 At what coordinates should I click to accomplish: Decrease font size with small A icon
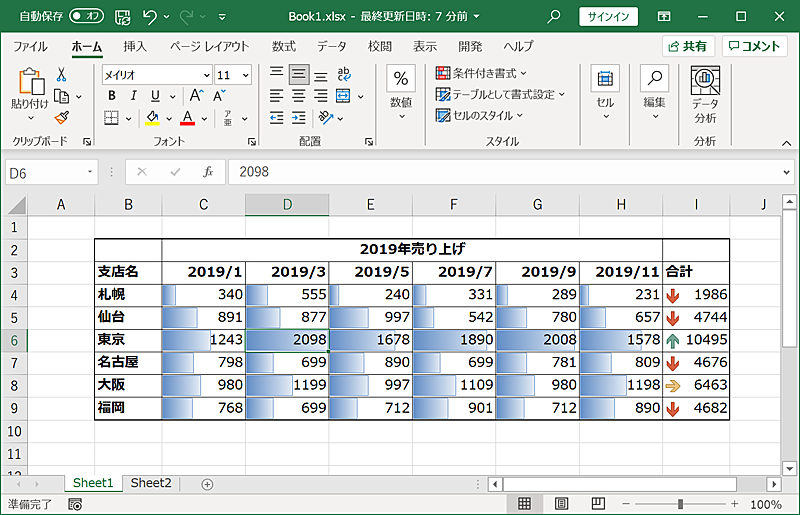pyautogui.click(x=219, y=95)
